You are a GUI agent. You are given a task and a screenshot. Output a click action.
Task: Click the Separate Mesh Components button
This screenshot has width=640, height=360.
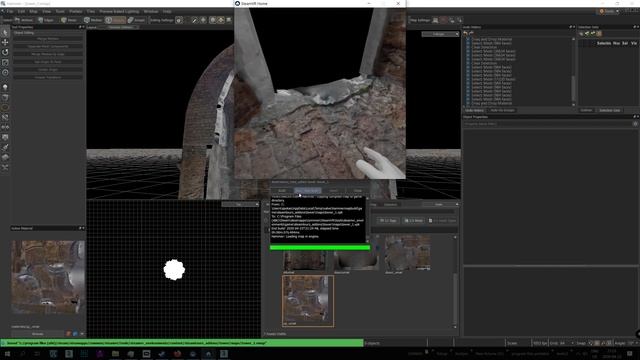(x=48, y=47)
